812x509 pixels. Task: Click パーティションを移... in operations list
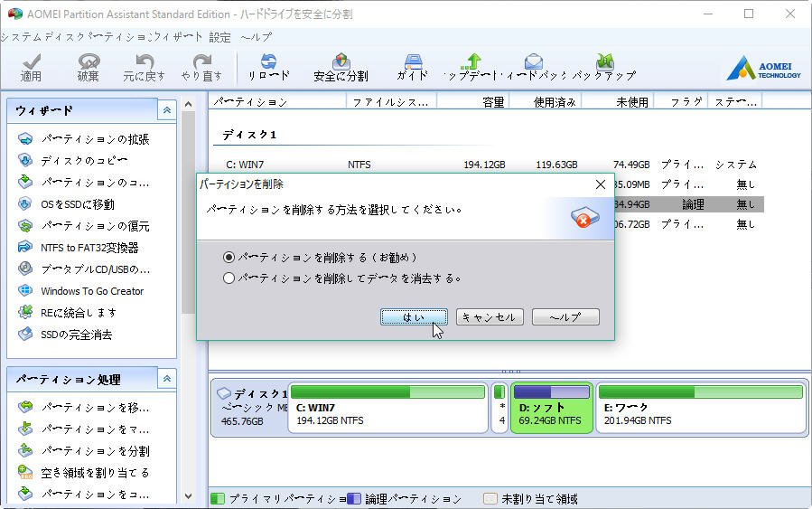tap(95, 408)
